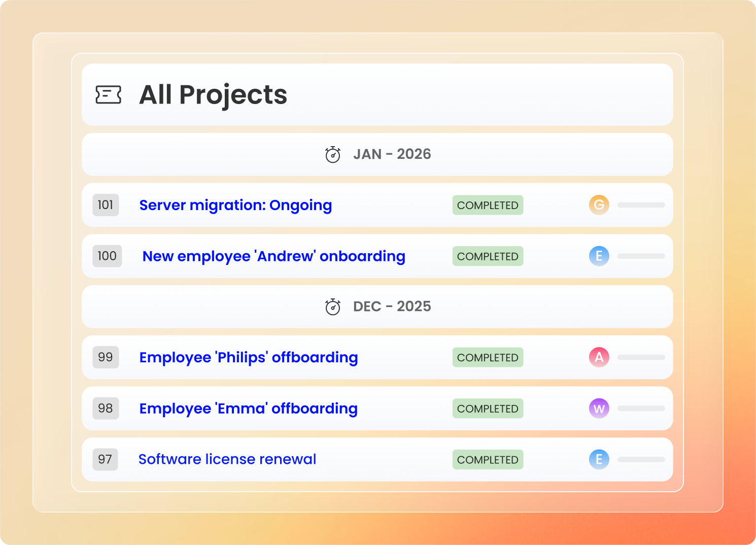Select project number 97 badge
Viewport: 756px width, 545px height.
(x=105, y=459)
